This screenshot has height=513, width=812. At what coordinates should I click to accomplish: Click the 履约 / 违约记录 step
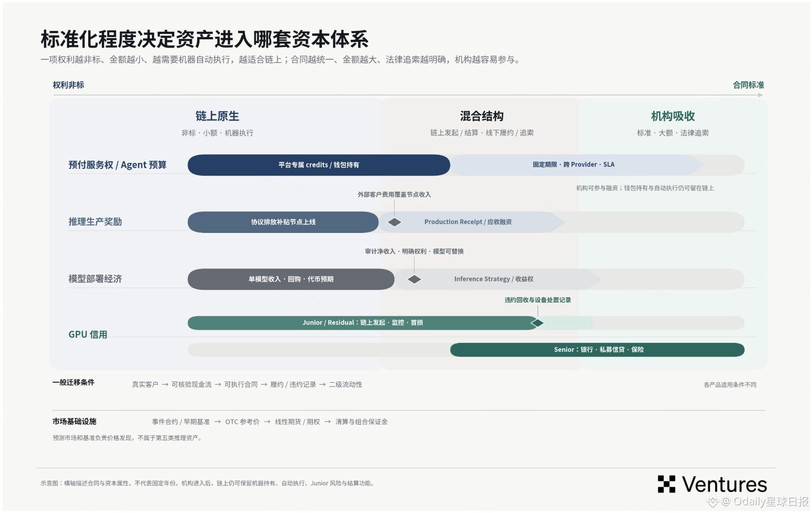293,385
